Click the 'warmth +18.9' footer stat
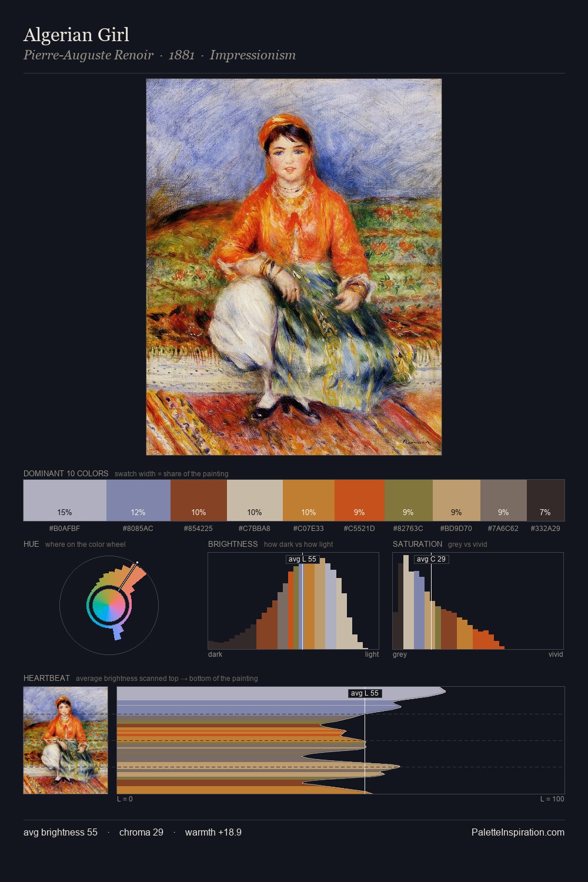588x882 pixels. coord(213,832)
